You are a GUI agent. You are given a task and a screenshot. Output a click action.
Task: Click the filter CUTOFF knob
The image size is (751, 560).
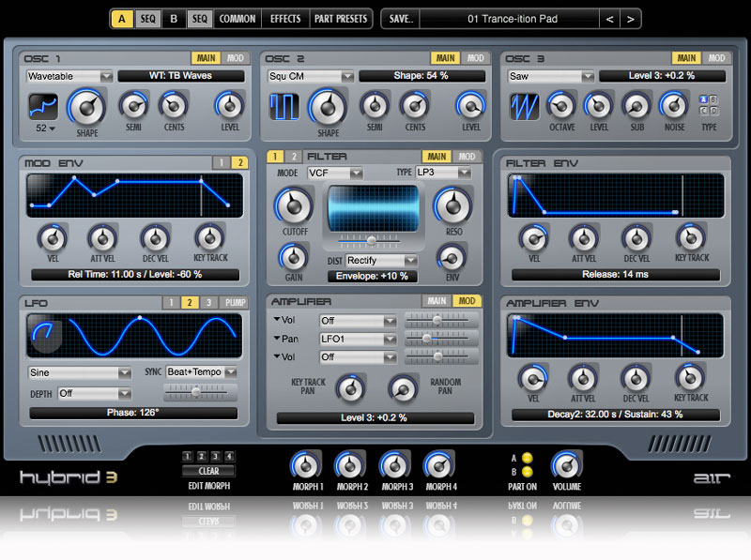coord(294,206)
